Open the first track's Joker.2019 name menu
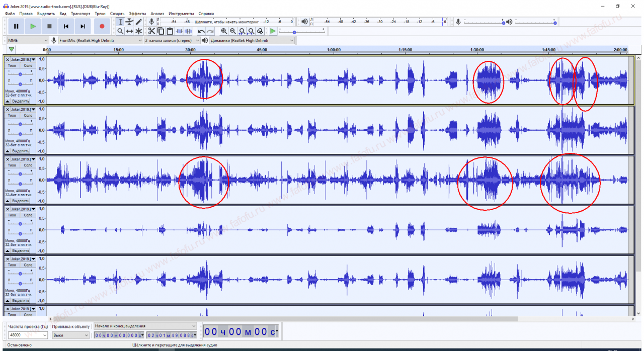This screenshot has height=351, width=644. point(23,59)
